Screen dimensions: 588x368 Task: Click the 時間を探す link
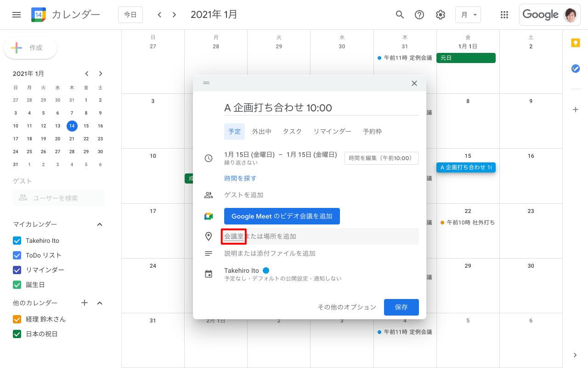tap(240, 178)
